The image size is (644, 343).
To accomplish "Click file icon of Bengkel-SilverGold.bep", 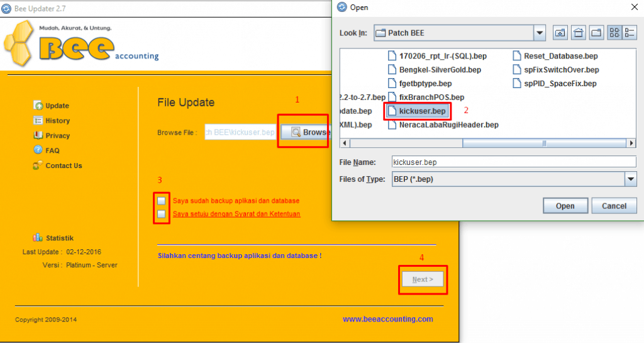I will (x=392, y=70).
